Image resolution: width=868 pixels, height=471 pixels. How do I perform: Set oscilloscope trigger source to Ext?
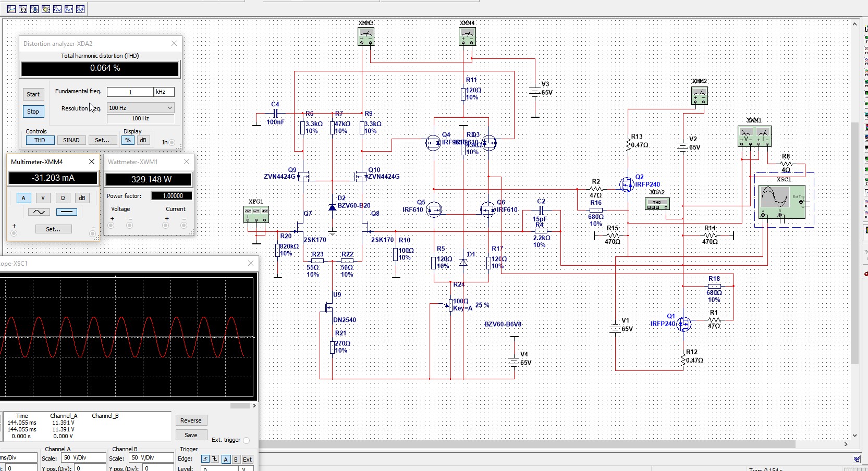(247, 459)
